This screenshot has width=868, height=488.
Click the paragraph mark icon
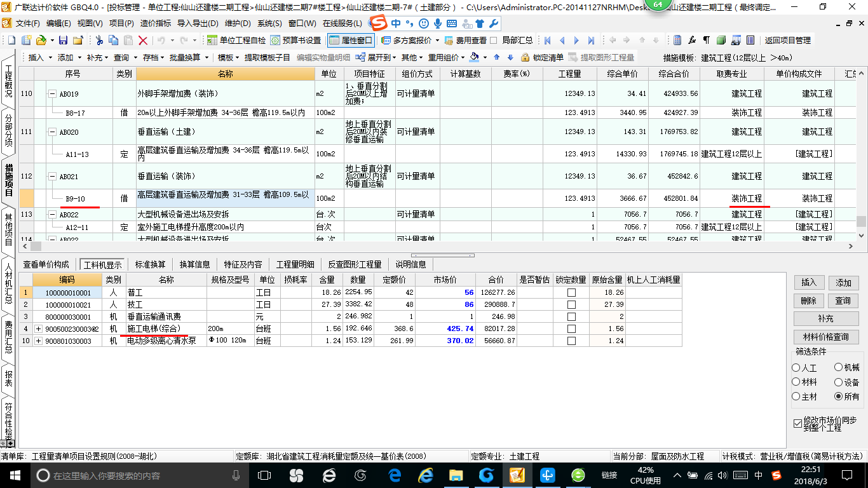tap(707, 40)
